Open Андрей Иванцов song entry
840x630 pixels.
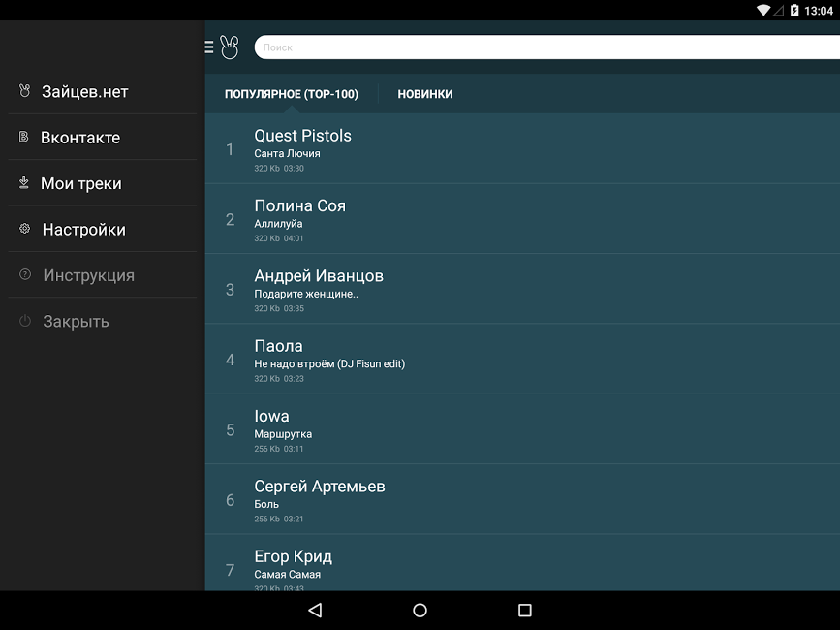521,289
